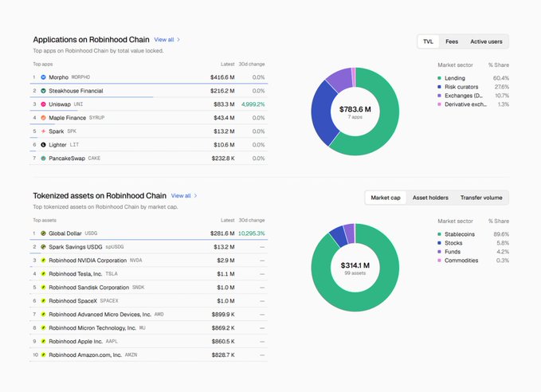541x392 pixels.
Task: Click the 89.6% Stablecoins share value
Action: click(501, 234)
